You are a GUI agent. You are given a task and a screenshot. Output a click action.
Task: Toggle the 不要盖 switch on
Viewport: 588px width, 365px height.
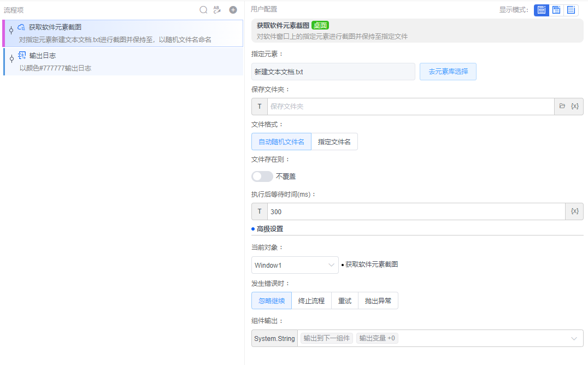tap(262, 176)
